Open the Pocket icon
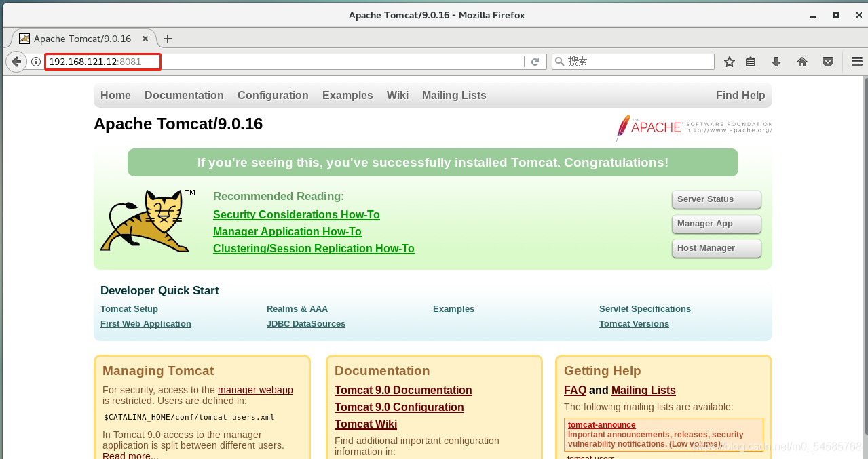The width and height of the screenshot is (868, 459). [x=828, y=62]
